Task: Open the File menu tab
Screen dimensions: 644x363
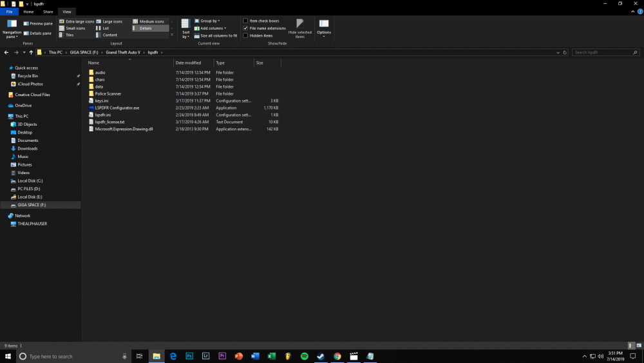Action: pos(9,12)
